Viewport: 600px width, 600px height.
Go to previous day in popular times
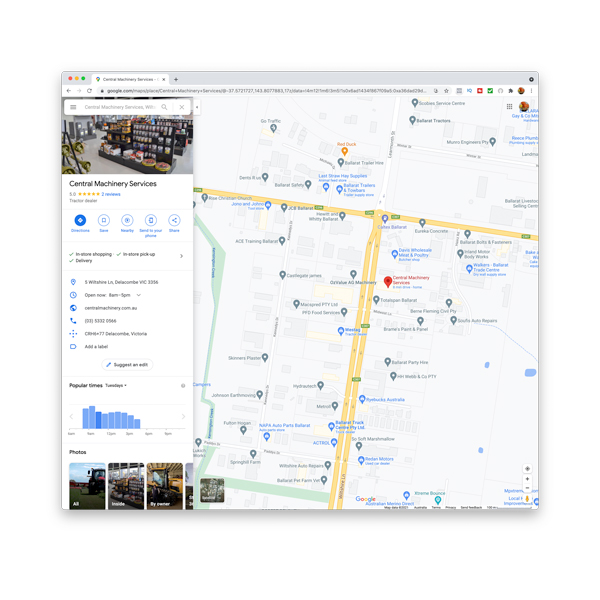(71, 416)
